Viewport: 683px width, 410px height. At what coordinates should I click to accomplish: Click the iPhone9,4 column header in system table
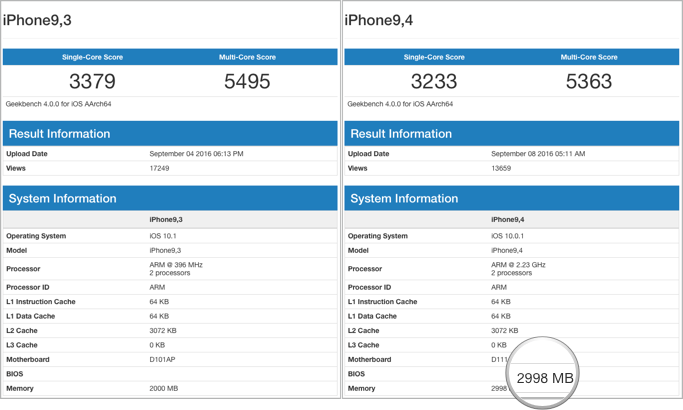coord(507,220)
